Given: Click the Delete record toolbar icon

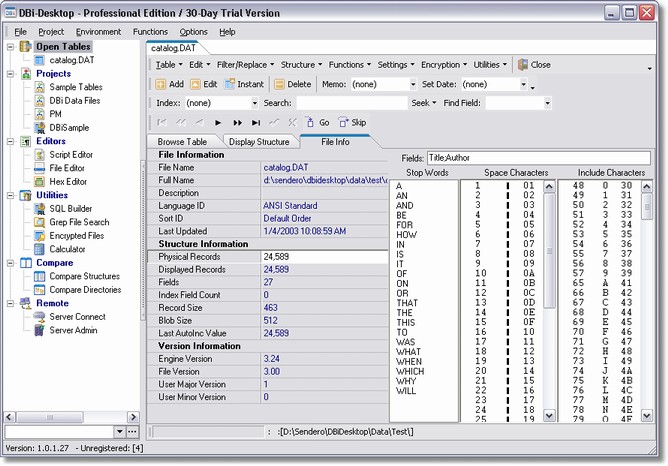Looking at the screenshot, I should pyautogui.click(x=279, y=84).
